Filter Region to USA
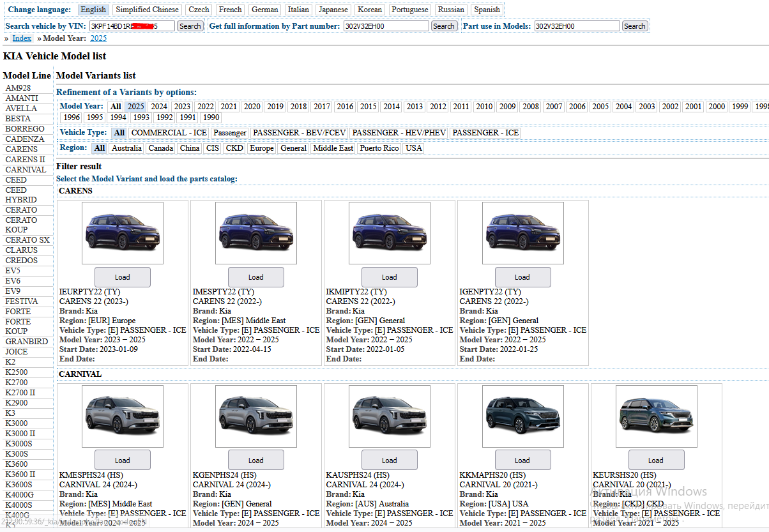Viewport: 769px width, 532px height. [414, 148]
